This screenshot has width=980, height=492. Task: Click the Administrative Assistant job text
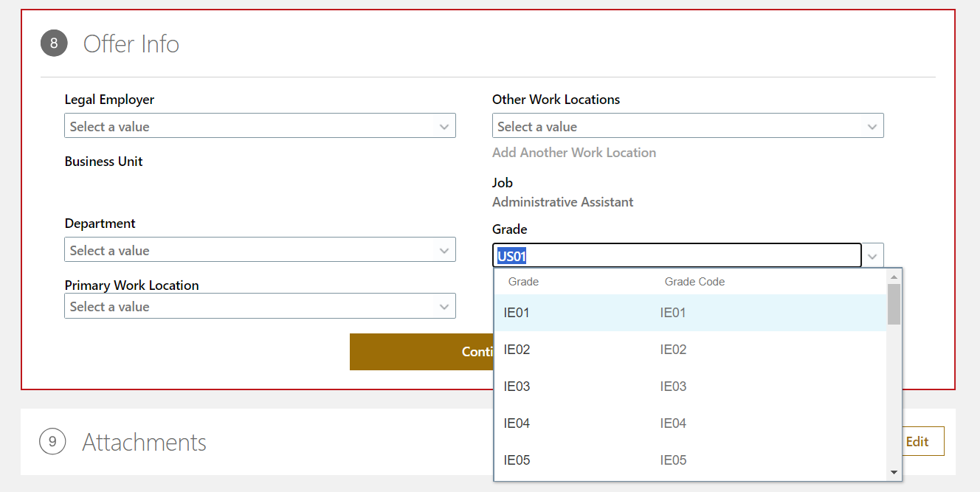pyautogui.click(x=563, y=202)
